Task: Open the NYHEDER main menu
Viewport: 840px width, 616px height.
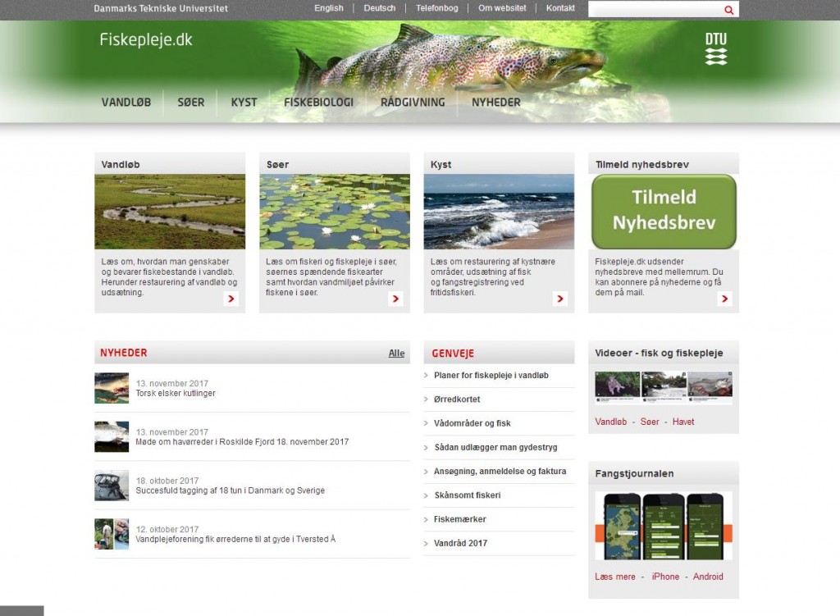Action: 496,103
